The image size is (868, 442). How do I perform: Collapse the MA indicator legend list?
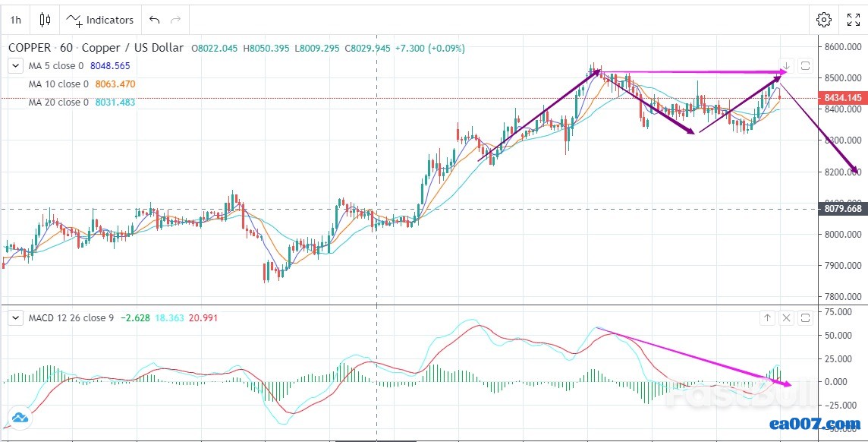point(15,66)
